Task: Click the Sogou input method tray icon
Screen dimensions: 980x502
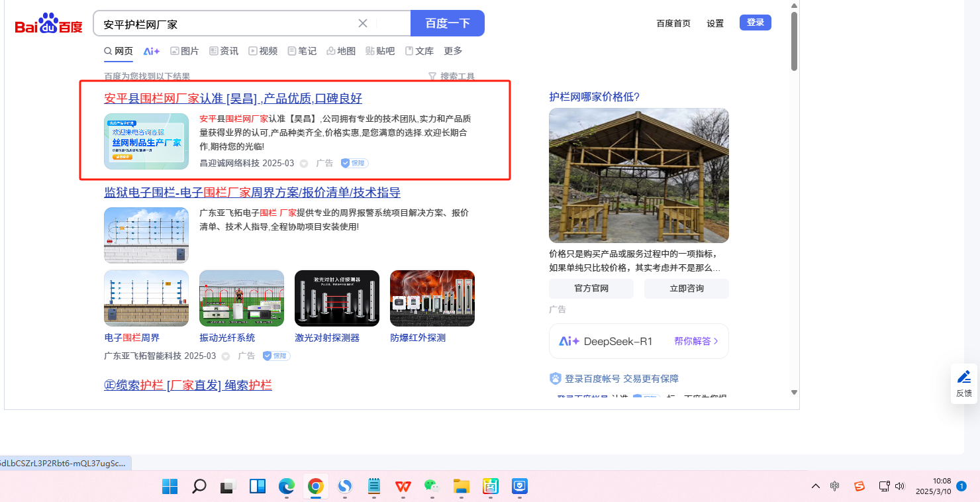Action: point(859,487)
